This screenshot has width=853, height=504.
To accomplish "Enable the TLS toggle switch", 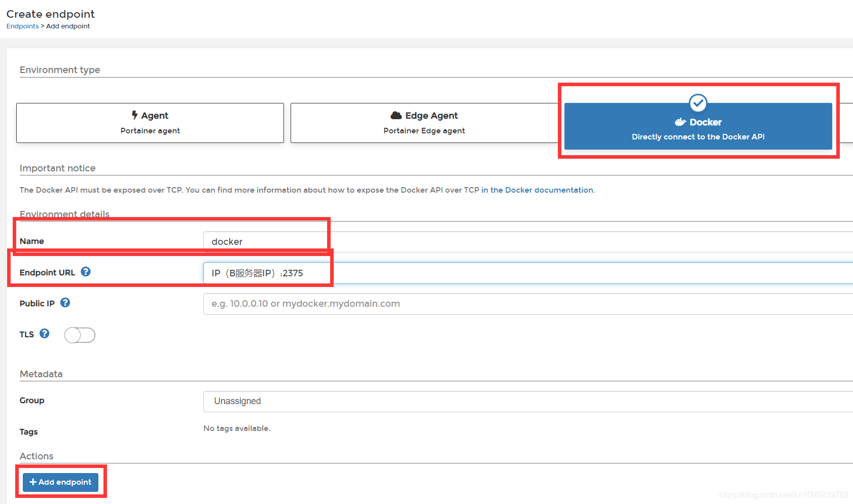I will click(x=80, y=335).
